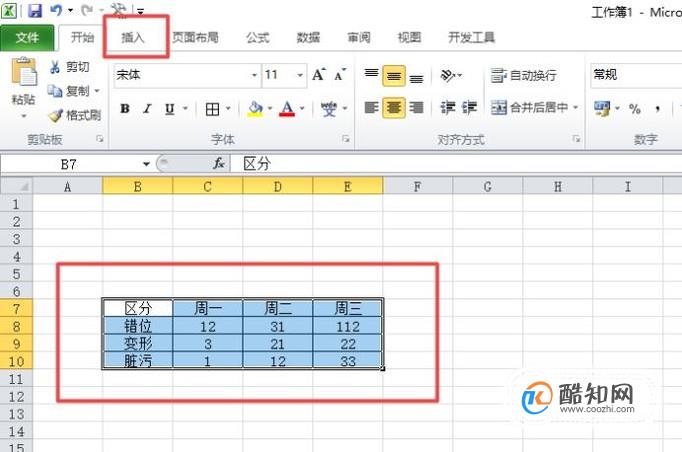Toggle Underline formatting

(x=170, y=109)
